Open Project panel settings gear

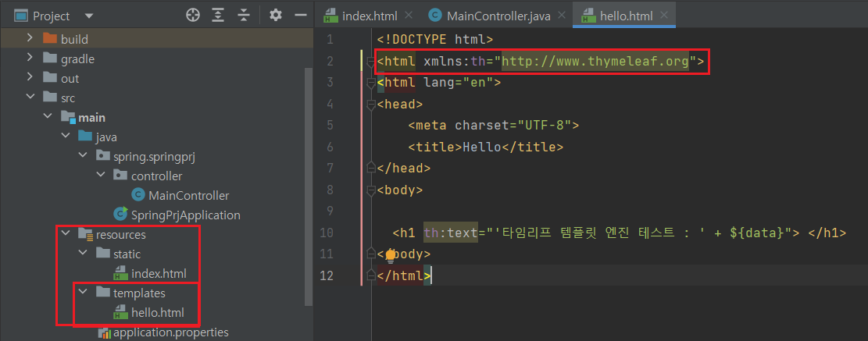tap(276, 16)
